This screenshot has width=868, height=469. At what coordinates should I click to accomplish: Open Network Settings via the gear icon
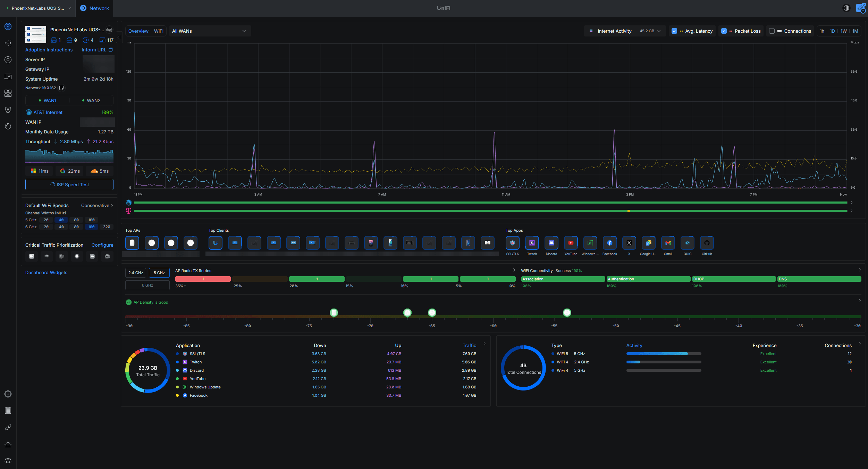8,394
